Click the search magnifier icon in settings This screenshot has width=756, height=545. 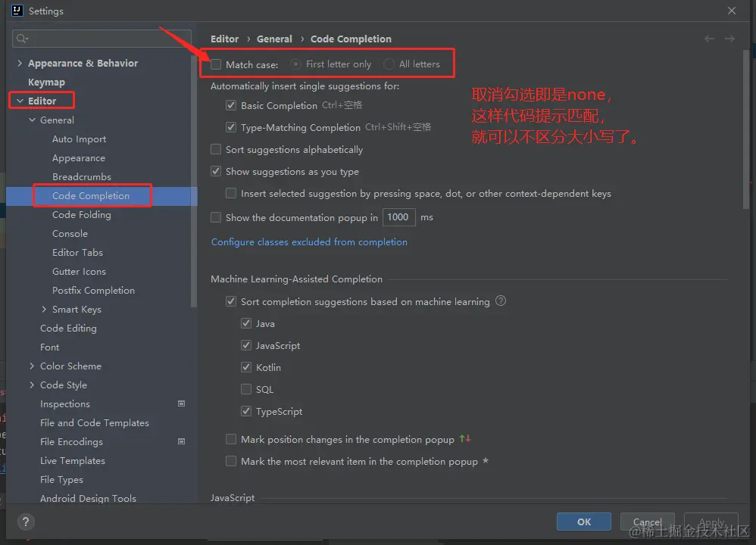22,39
